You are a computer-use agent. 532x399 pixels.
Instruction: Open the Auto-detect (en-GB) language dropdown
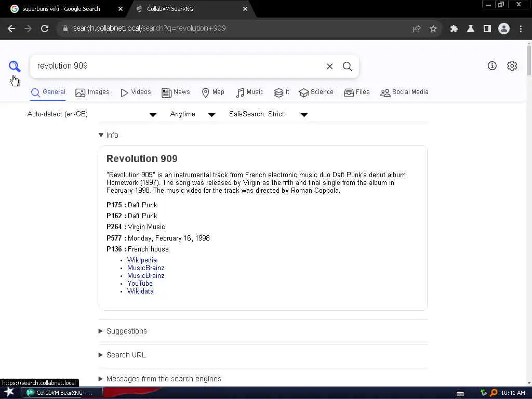(x=91, y=114)
